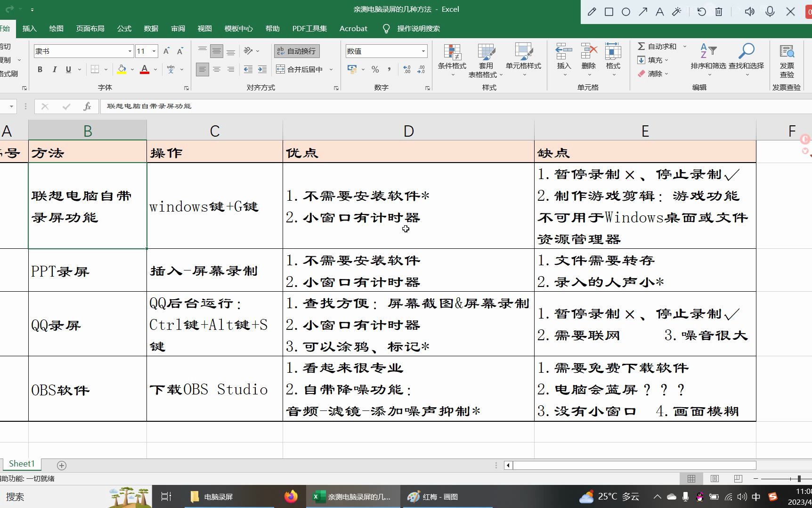The image size is (812, 508).
Task: Click the Clear (清除) button
Action: 653,74
